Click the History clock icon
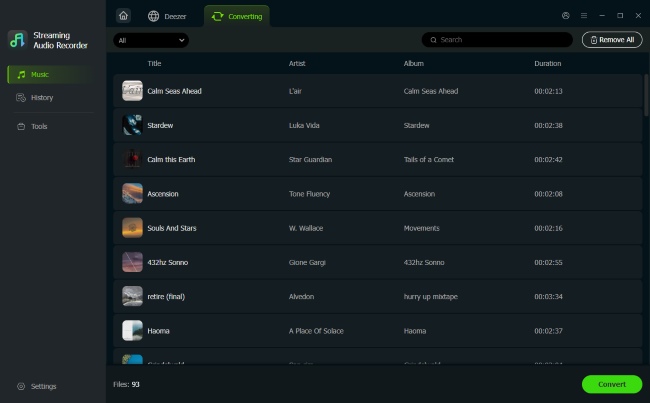The width and height of the screenshot is (650, 403). (x=21, y=97)
